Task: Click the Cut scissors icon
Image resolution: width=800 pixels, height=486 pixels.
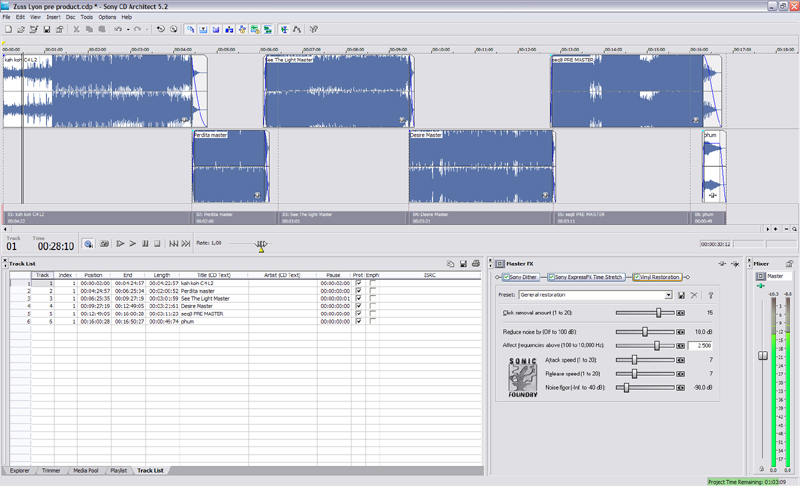Action: [x=76, y=30]
